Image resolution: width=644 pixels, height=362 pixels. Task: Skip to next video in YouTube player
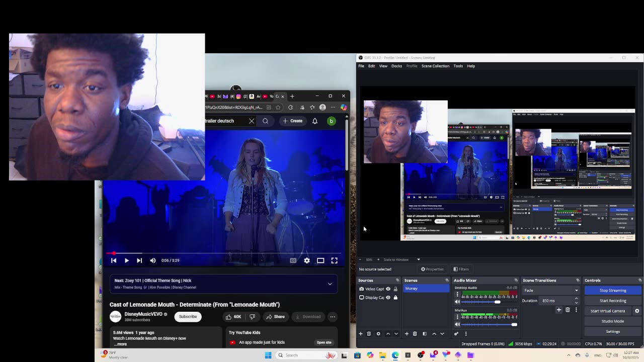tap(139, 260)
